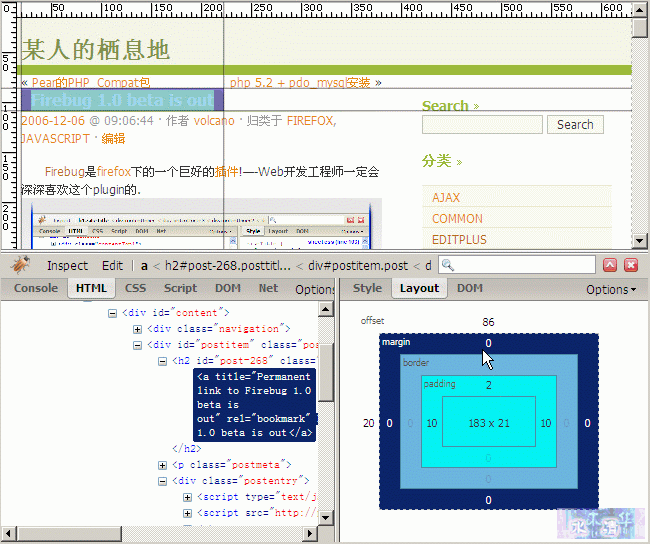Click the padding top value 2
The height and width of the screenshot is (544, 650).
(x=489, y=385)
